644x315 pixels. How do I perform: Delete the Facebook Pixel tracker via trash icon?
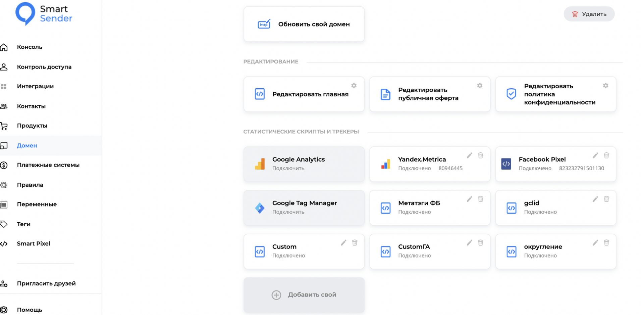point(606,155)
